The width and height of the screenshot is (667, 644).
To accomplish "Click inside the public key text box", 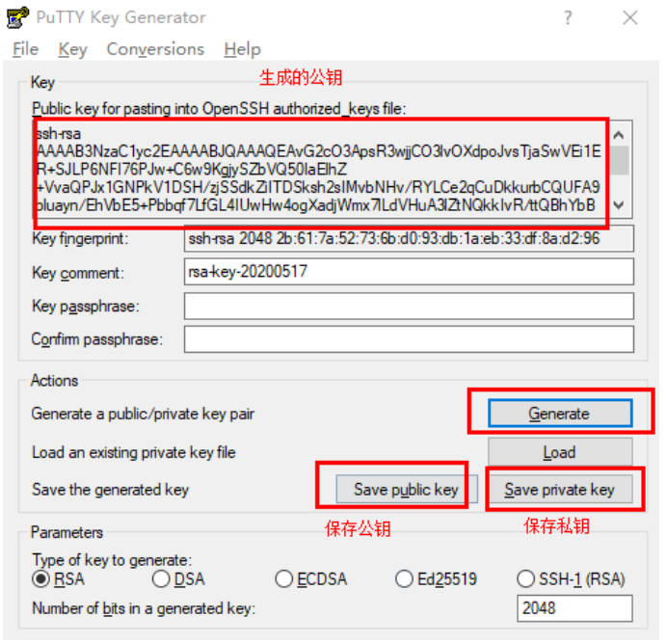I will pyautogui.click(x=322, y=170).
